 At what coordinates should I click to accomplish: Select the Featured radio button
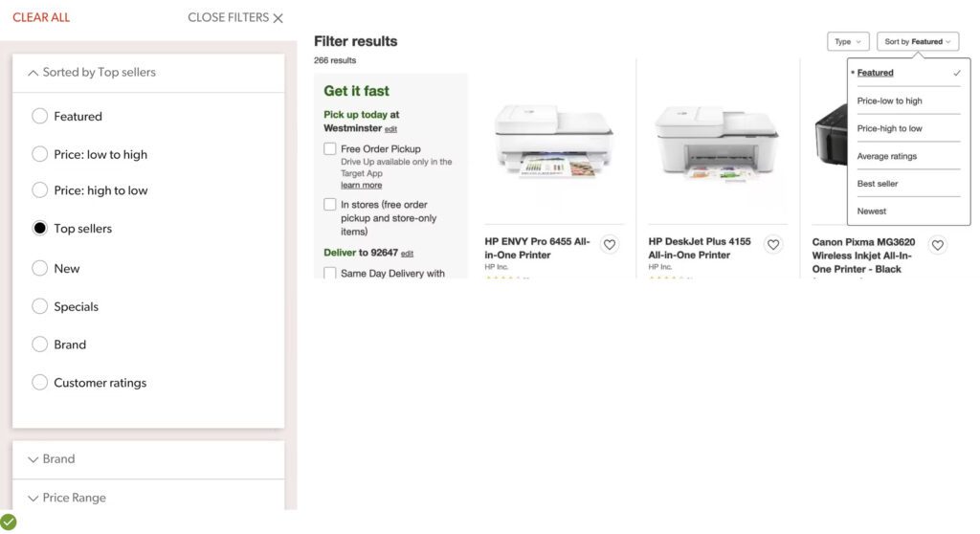pyautogui.click(x=39, y=116)
